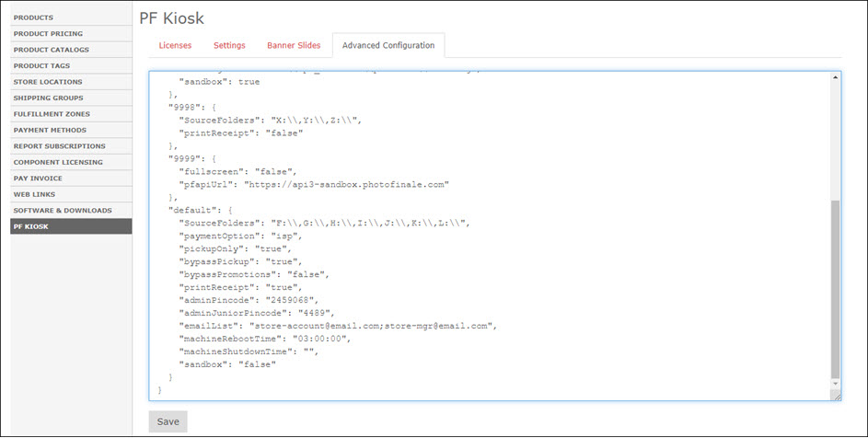
Task: Click bypassPromotions value "false"
Action: [305, 274]
